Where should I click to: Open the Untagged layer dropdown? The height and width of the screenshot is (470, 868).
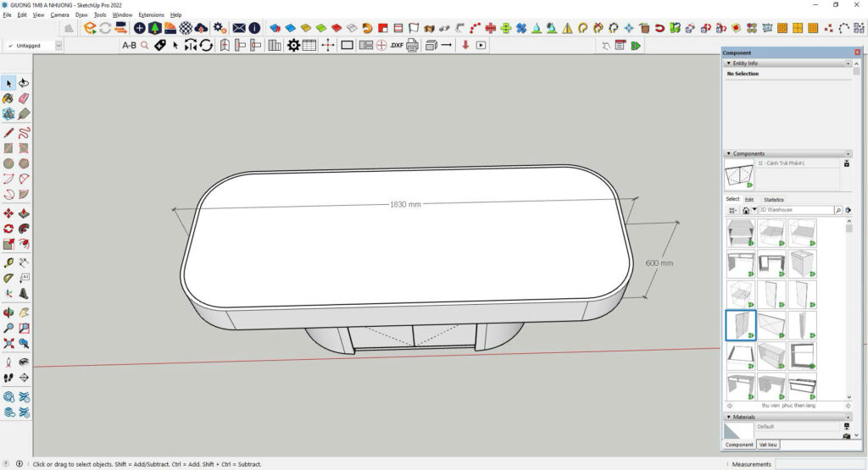point(58,46)
